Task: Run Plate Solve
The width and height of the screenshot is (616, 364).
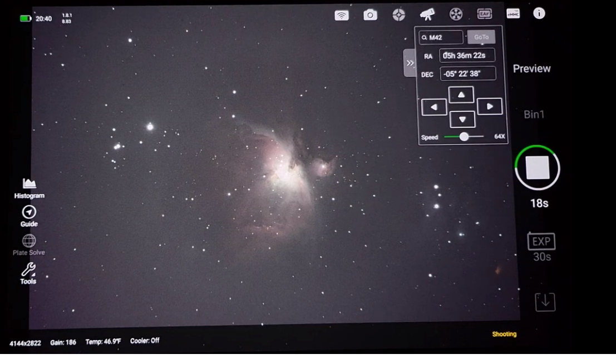Action: coord(29,245)
